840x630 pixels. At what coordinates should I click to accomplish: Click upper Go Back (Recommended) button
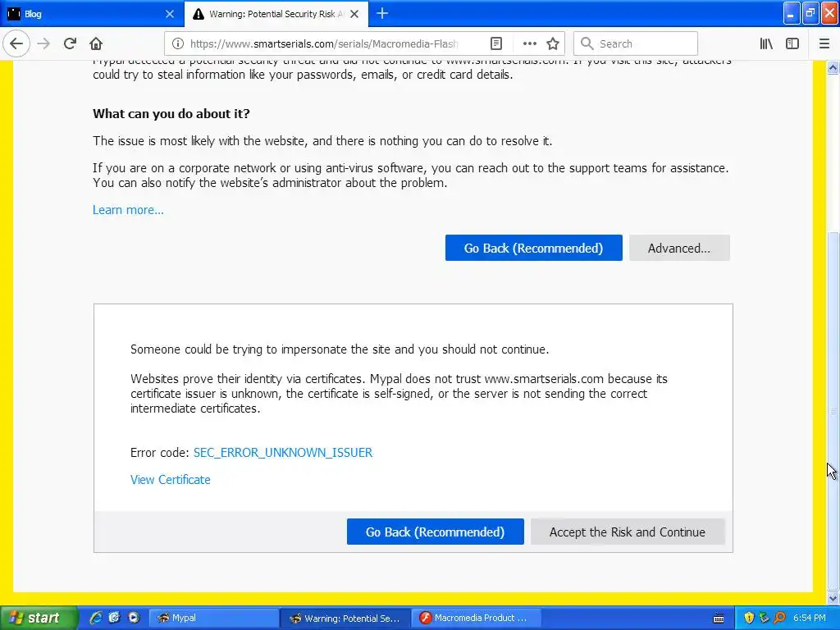[533, 248]
